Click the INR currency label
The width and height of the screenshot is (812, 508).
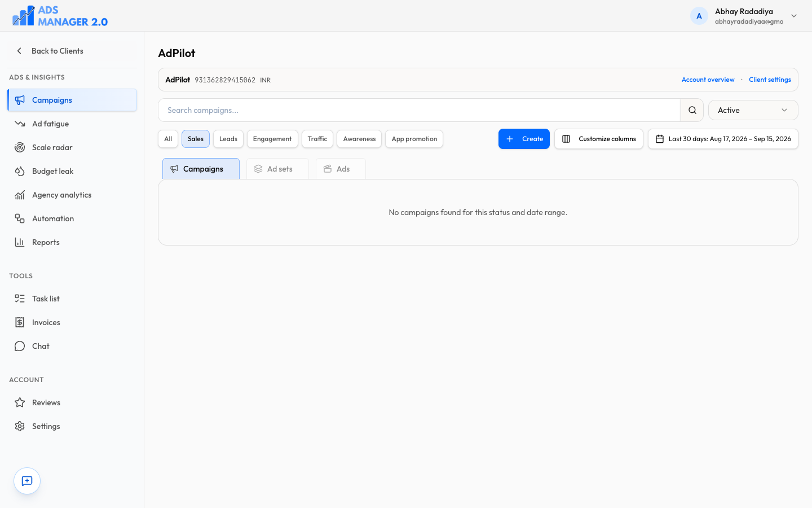[x=265, y=80]
